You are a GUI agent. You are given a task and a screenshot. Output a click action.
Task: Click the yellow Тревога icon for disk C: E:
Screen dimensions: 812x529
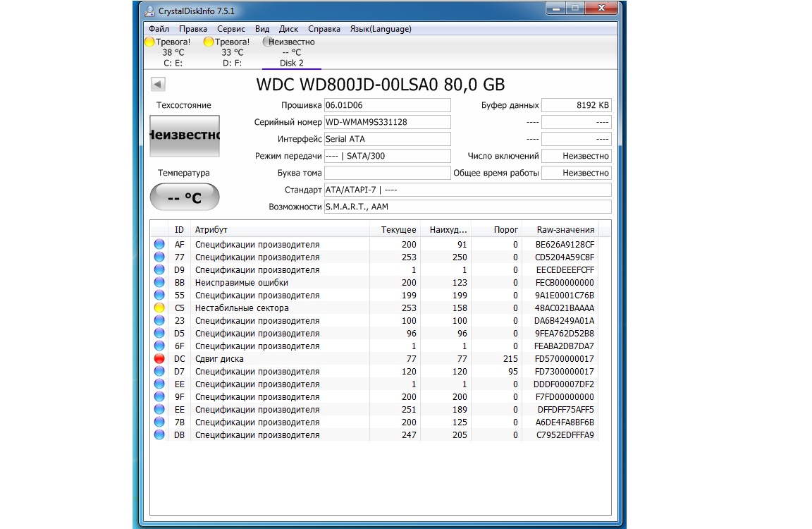click(149, 42)
